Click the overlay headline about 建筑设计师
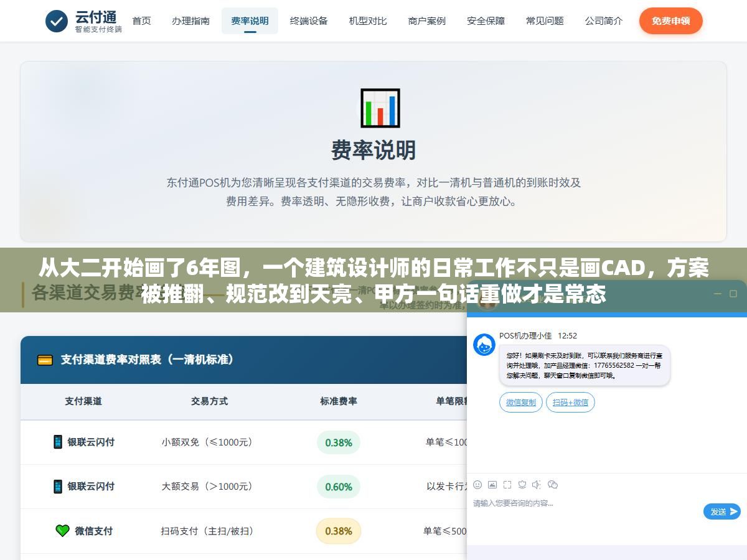747x560 pixels. [x=374, y=280]
